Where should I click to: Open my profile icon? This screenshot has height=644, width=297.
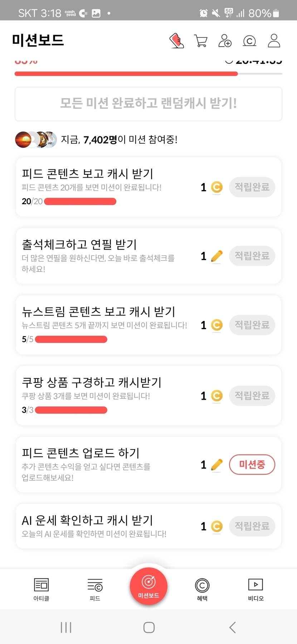274,41
